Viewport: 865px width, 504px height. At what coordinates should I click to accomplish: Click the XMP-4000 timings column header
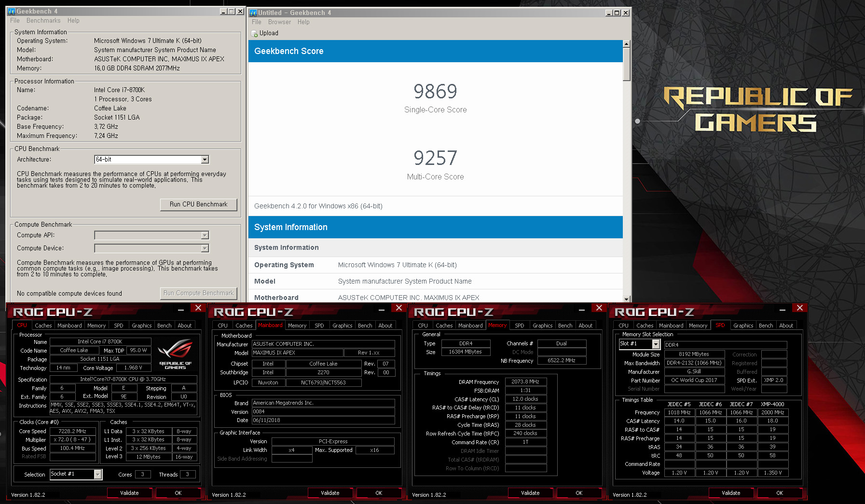click(x=772, y=404)
